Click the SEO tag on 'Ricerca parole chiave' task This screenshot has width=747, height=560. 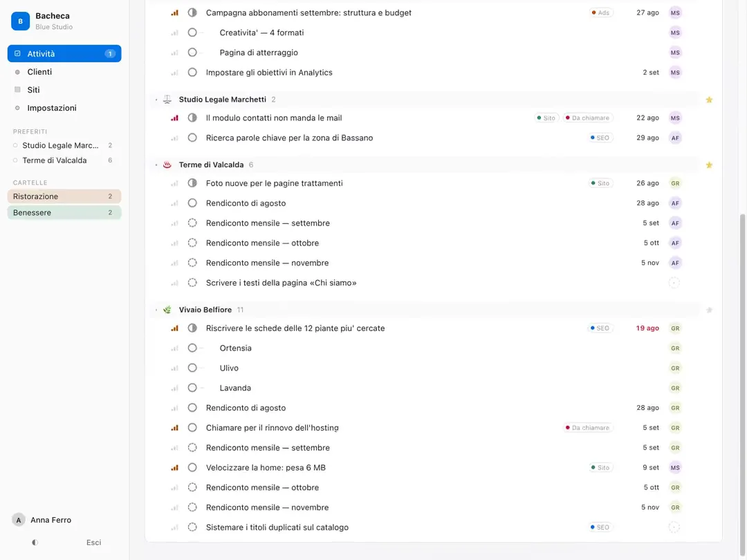(600, 138)
